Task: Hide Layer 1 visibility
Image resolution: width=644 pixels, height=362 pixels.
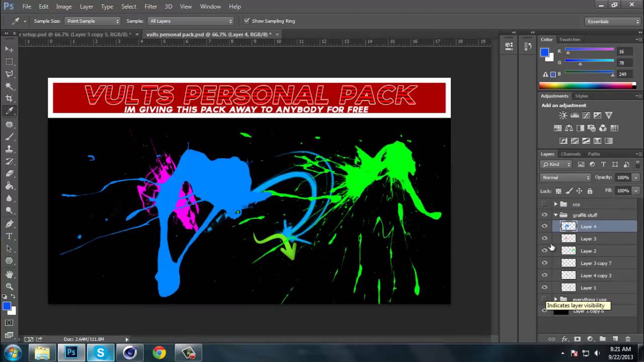Action: point(544,288)
